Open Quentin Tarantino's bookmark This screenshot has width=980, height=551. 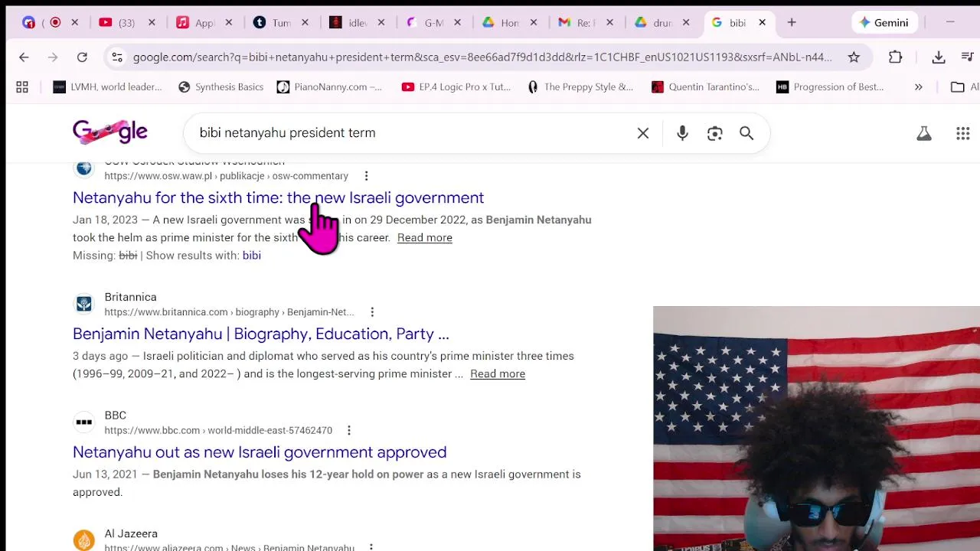(x=705, y=87)
